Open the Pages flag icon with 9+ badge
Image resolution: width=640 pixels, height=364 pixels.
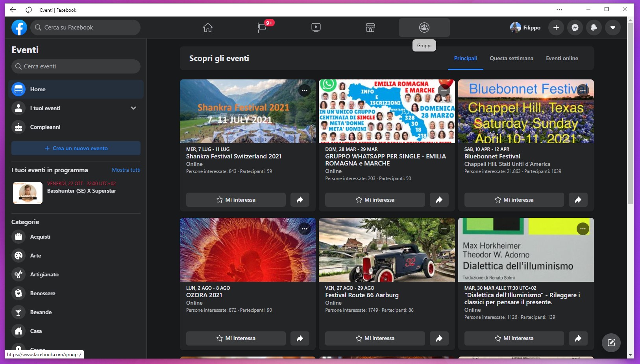tap(262, 28)
